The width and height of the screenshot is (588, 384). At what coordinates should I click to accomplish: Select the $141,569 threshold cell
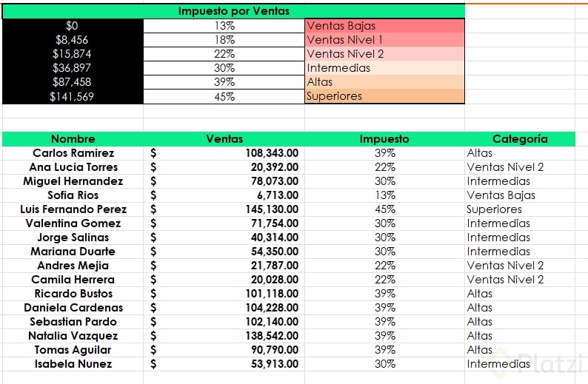(73, 96)
